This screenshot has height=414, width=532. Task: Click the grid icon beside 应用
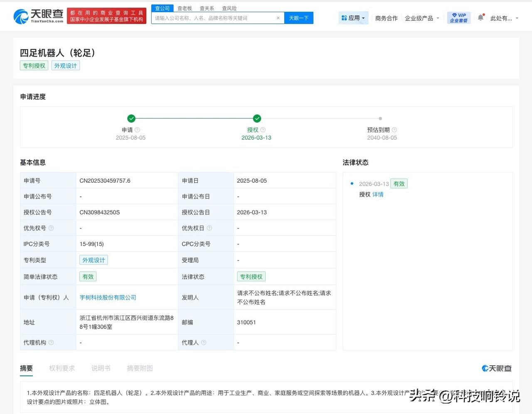[x=344, y=17]
